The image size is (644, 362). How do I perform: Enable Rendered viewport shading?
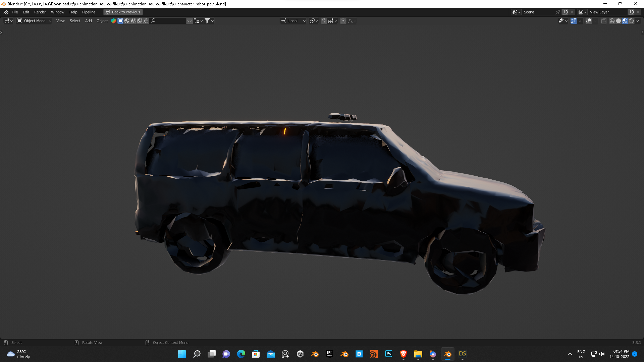pos(631,21)
